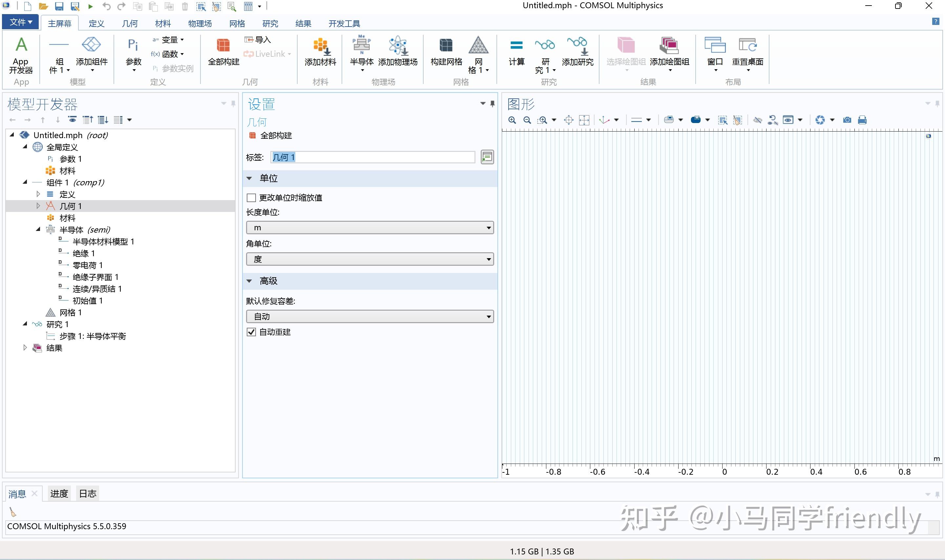Enable 更改单位时缩放值 checkbox
The height and width of the screenshot is (560, 945).
tap(251, 197)
